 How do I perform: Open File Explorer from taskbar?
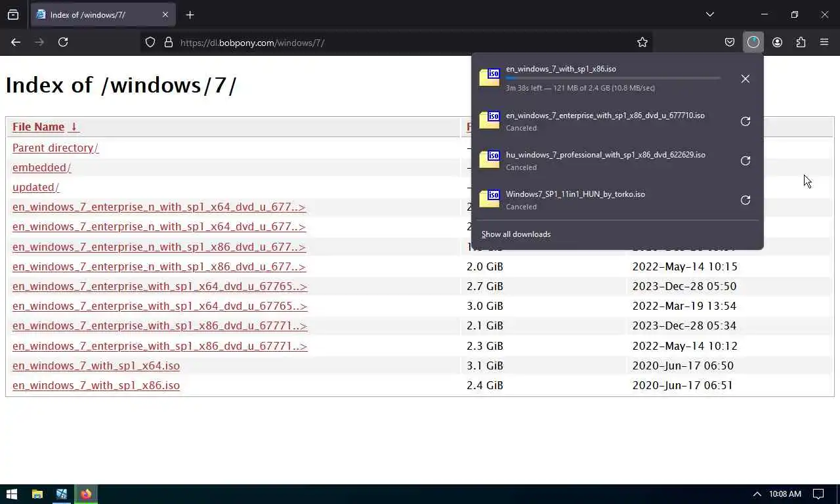[37, 494]
